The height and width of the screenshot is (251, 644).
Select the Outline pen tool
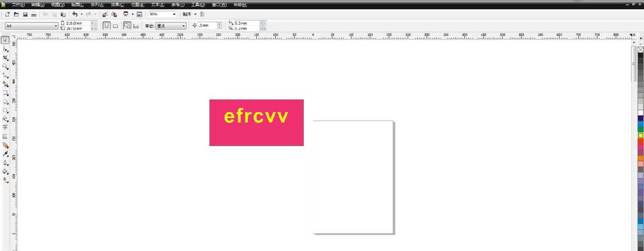5,163
